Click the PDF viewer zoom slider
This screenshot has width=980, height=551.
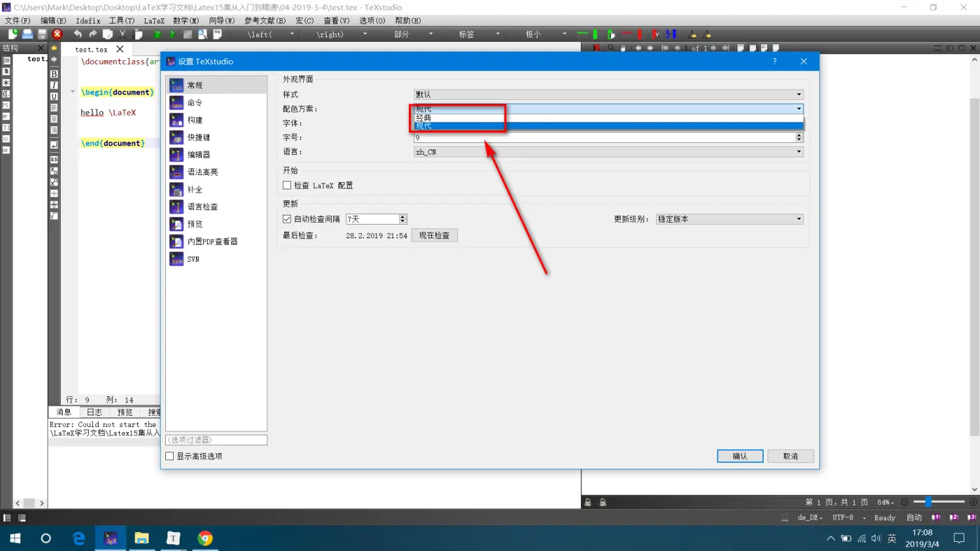[939, 502]
